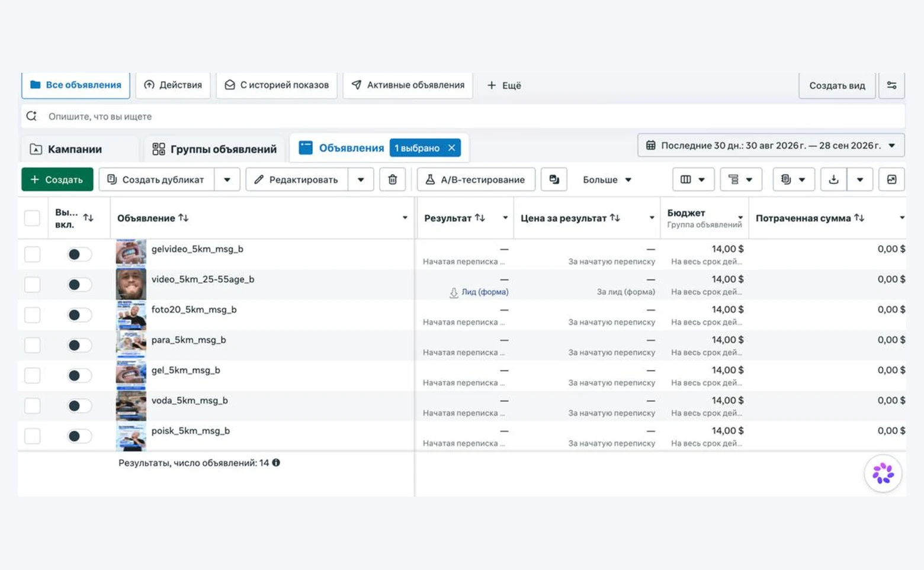Toggle the para_5km_msg_b ad switch
The height and width of the screenshot is (570, 924).
point(79,345)
